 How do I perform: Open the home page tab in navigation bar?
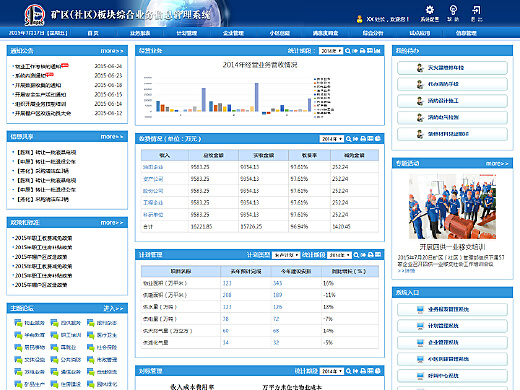[93, 33]
